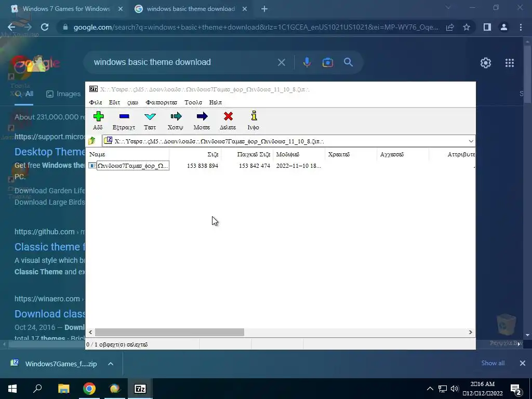The height and width of the screenshot is (399, 532).
Task: Select the Images search tab
Action: point(63,94)
